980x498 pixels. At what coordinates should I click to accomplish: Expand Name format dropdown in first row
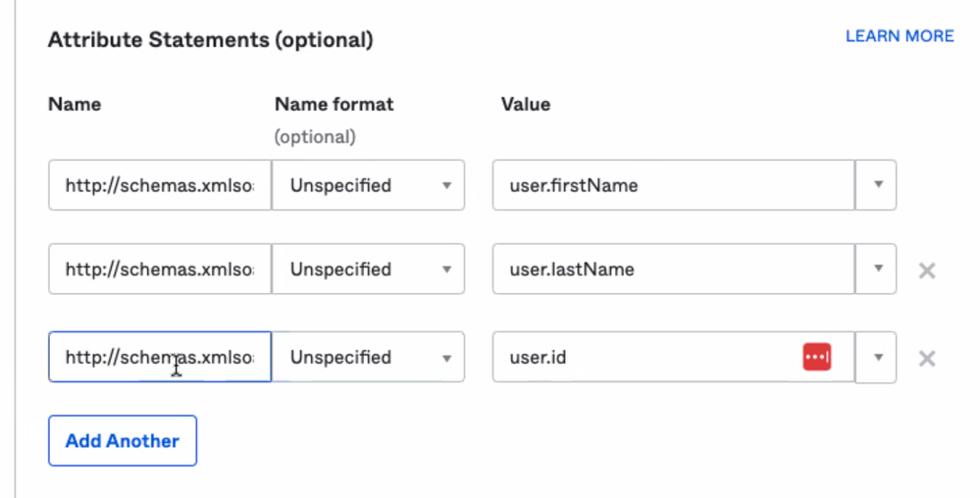click(x=368, y=185)
